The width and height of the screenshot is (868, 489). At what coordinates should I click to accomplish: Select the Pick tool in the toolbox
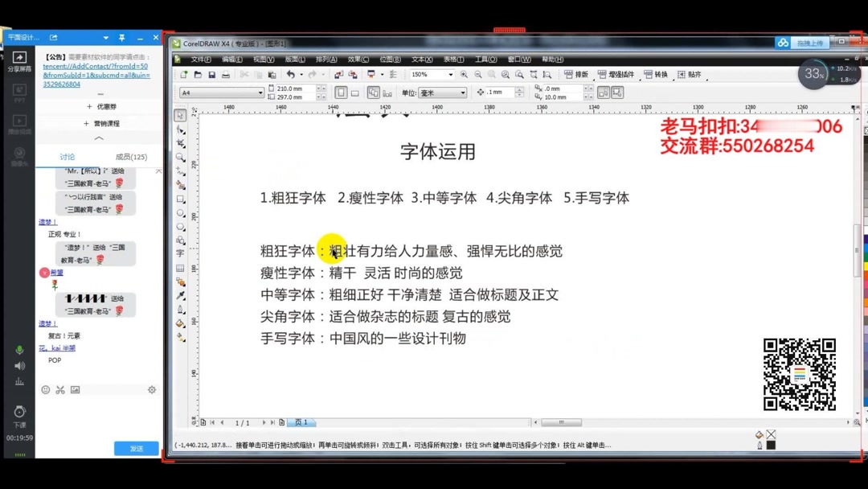click(180, 113)
